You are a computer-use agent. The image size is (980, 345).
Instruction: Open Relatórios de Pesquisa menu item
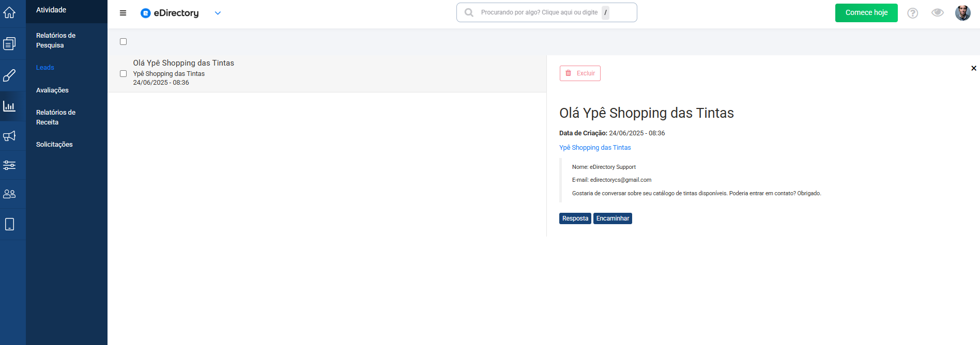(x=56, y=40)
